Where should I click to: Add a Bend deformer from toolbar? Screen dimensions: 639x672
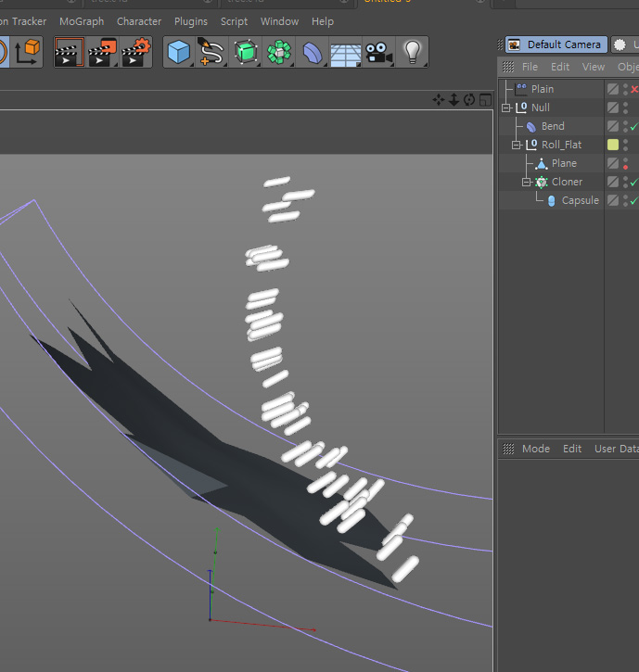click(x=313, y=53)
